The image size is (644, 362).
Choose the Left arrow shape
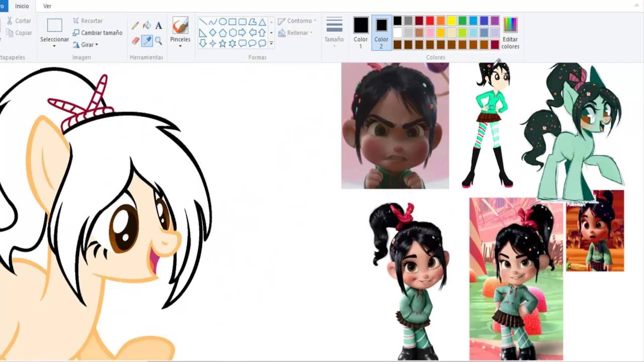click(x=252, y=33)
